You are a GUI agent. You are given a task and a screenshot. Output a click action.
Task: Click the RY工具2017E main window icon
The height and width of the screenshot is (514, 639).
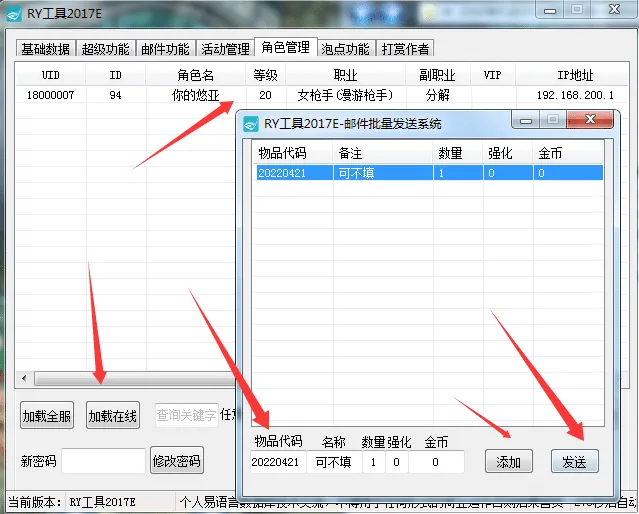coord(14,15)
